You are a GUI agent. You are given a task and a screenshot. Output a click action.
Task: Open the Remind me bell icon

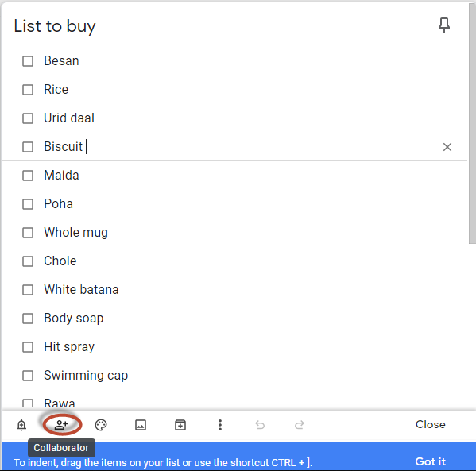pyautogui.click(x=21, y=425)
